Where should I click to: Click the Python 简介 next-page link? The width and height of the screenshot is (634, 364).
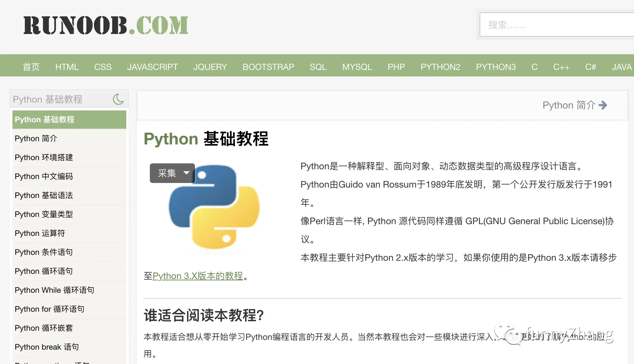(569, 105)
